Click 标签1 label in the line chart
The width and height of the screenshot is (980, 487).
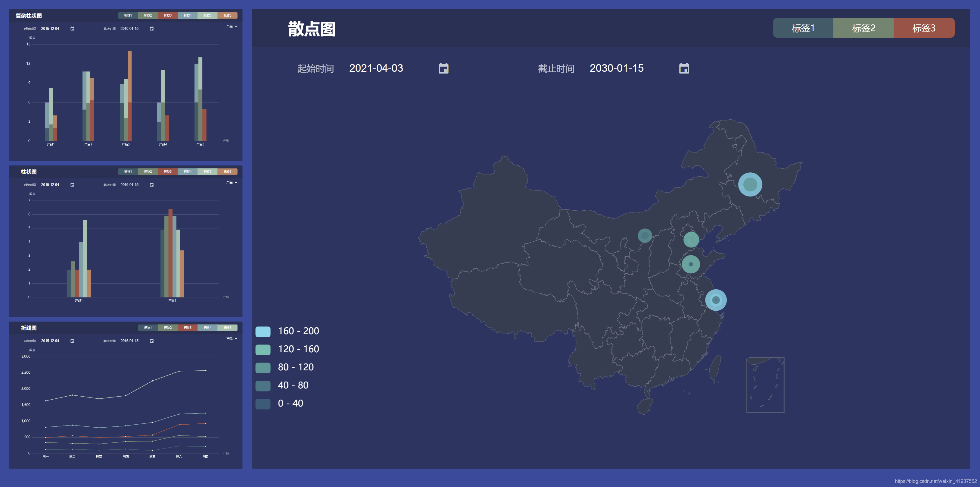pyautogui.click(x=148, y=328)
